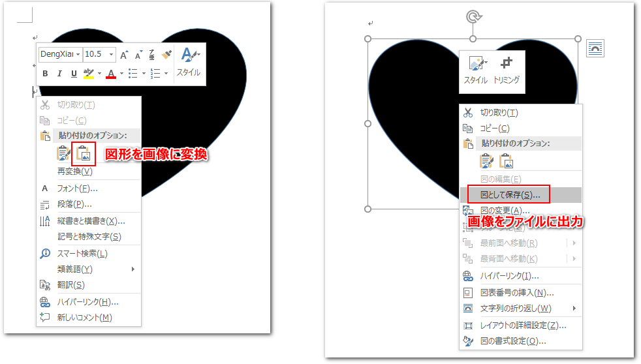641x364 pixels.
Task: Expand 最前面へ移動(R) submenu arrow
Action: point(574,243)
